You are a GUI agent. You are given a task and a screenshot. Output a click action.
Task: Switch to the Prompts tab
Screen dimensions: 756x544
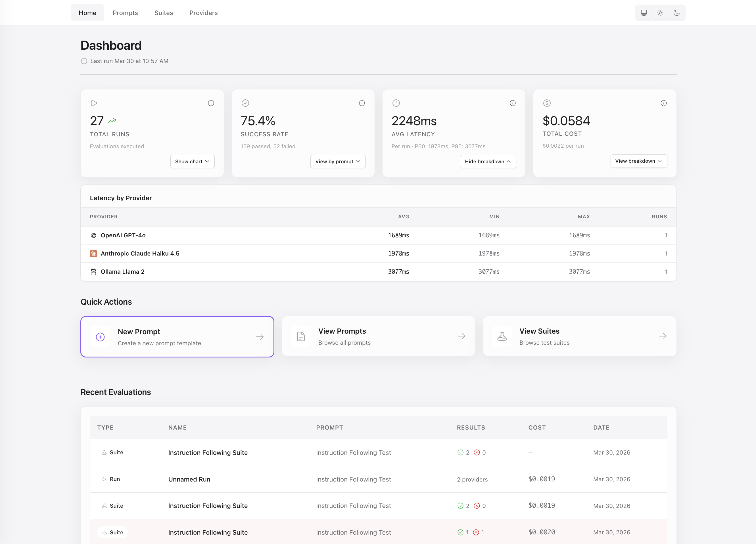pos(125,13)
